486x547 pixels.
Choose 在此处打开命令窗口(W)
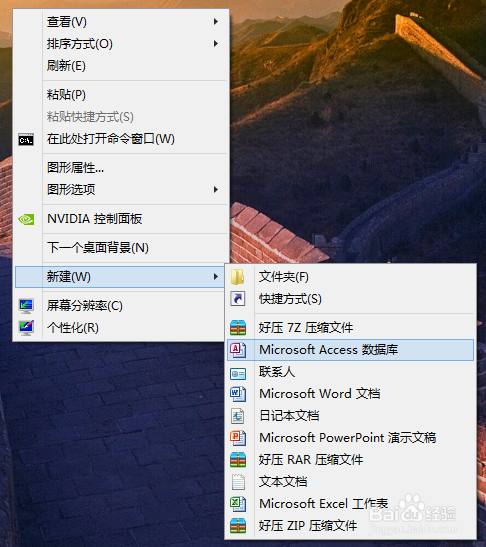[121, 138]
